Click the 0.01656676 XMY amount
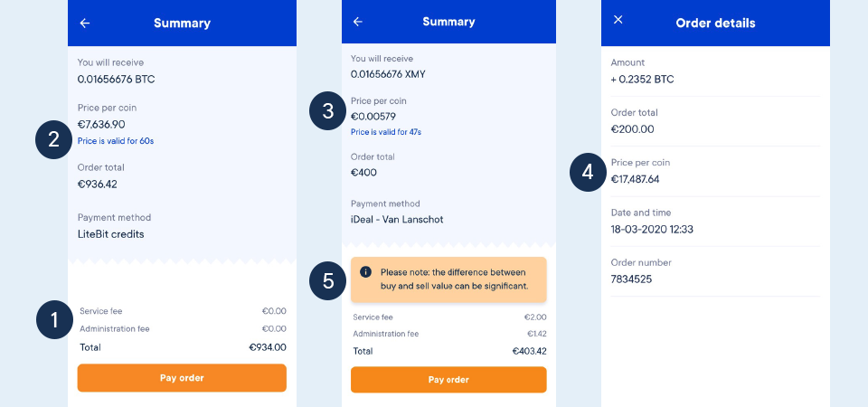Screen dimensions: 868x407 (x=388, y=74)
